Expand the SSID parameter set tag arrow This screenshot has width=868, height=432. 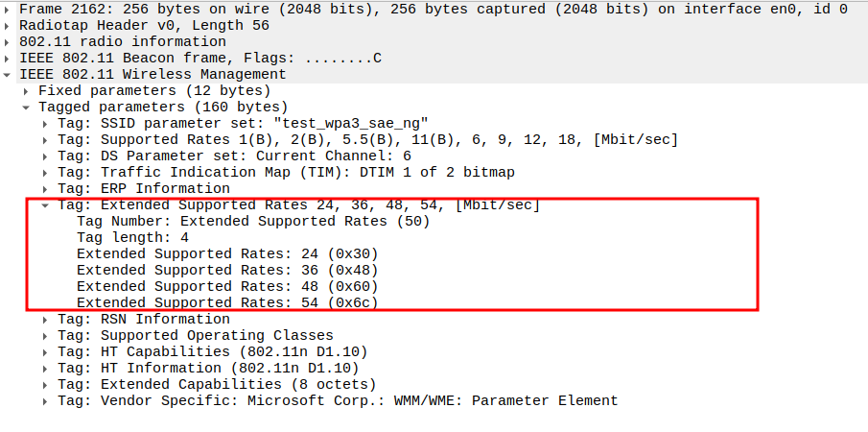[x=46, y=124]
